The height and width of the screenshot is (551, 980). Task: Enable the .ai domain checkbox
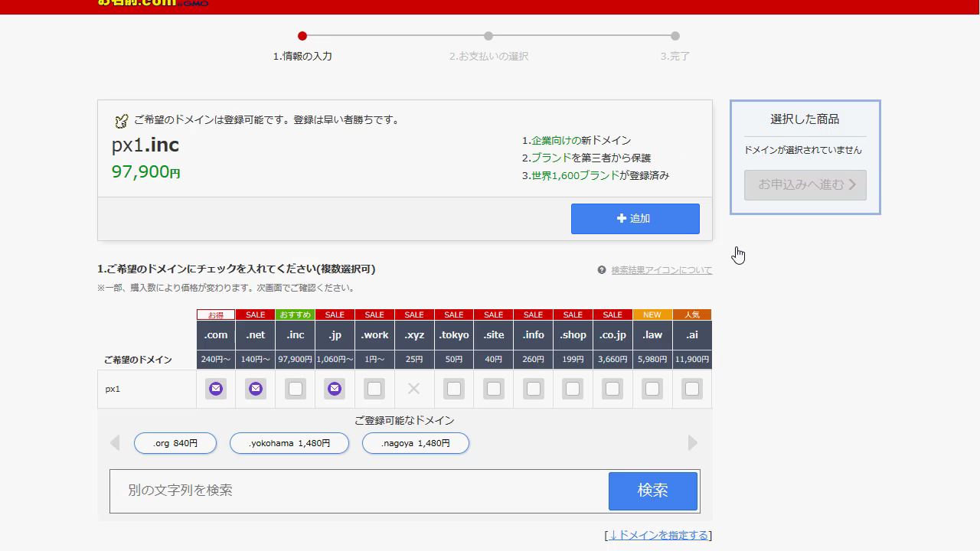(692, 389)
